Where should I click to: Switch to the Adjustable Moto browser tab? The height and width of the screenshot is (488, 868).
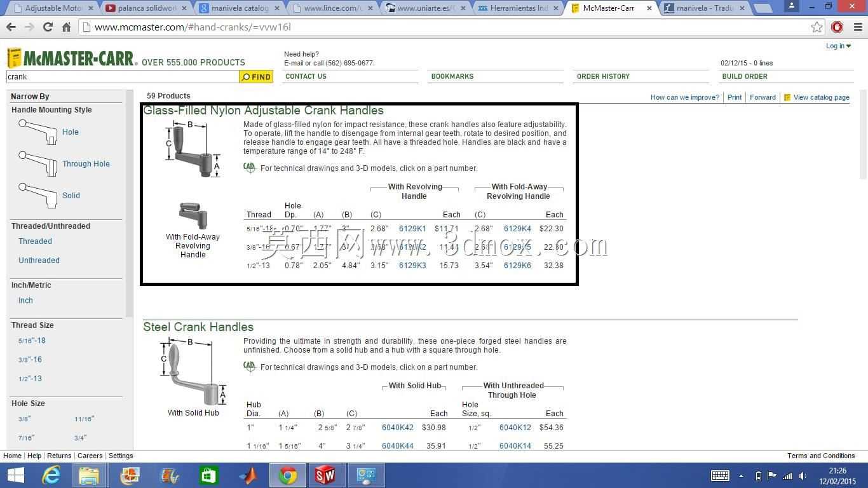50,8
